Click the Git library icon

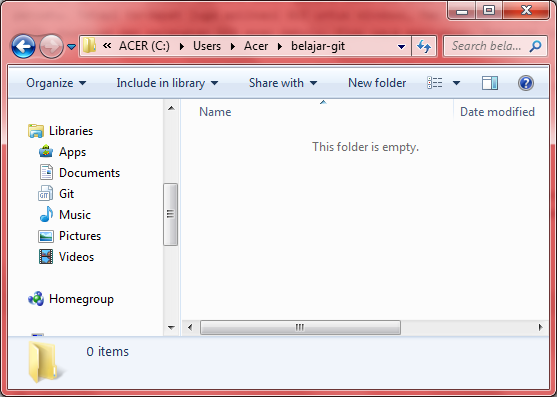(45, 194)
